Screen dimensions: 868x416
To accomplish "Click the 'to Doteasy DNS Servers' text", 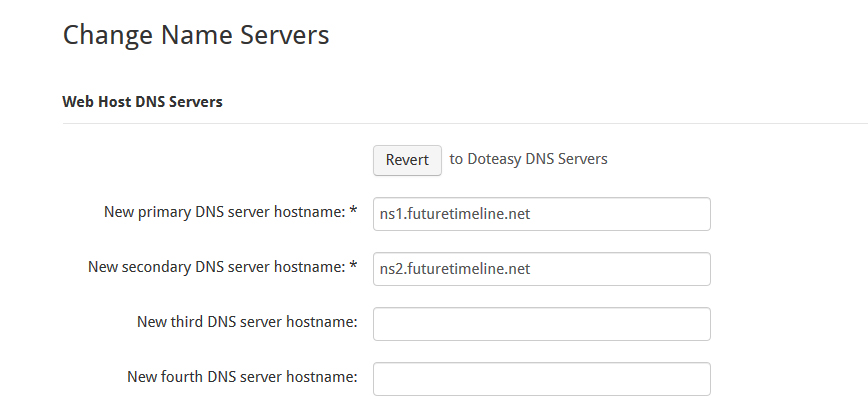I will [528, 159].
